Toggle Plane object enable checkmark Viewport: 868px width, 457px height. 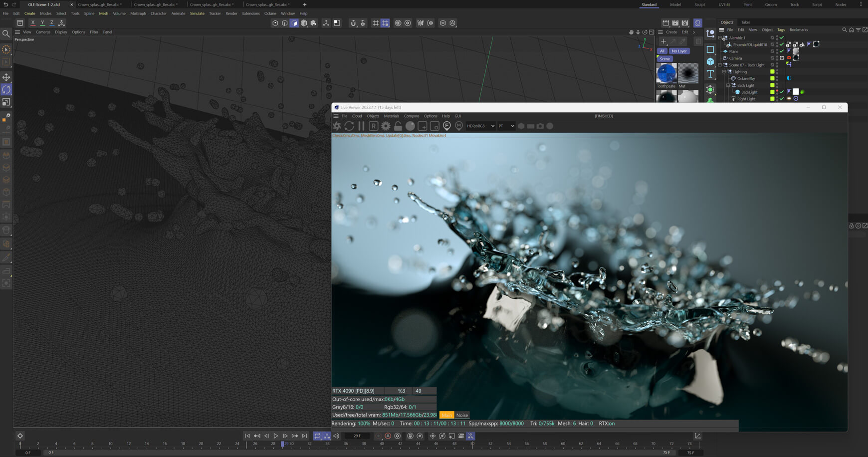click(782, 51)
